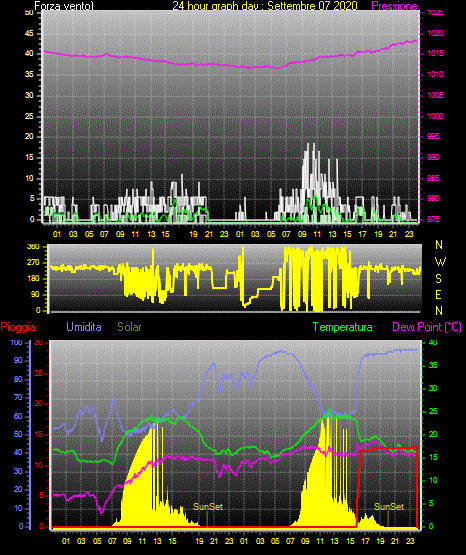The height and width of the screenshot is (555, 466).
Task: Click pressure axis value 1020
Action: [435, 33]
